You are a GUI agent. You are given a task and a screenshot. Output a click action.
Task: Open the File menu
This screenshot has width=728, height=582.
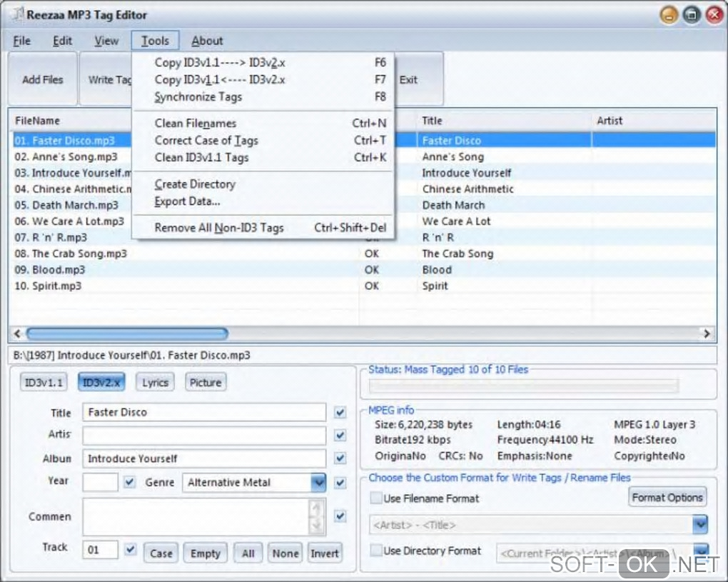tap(22, 41)
